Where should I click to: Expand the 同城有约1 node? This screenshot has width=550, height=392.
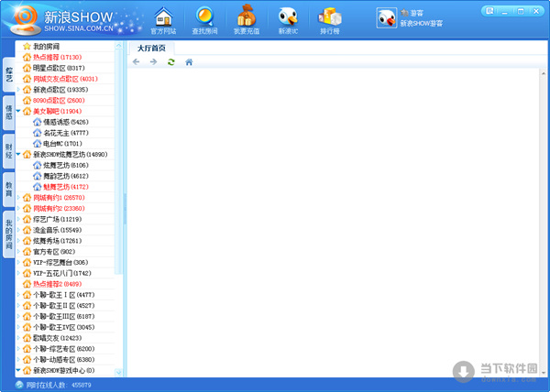pos(18,198)
